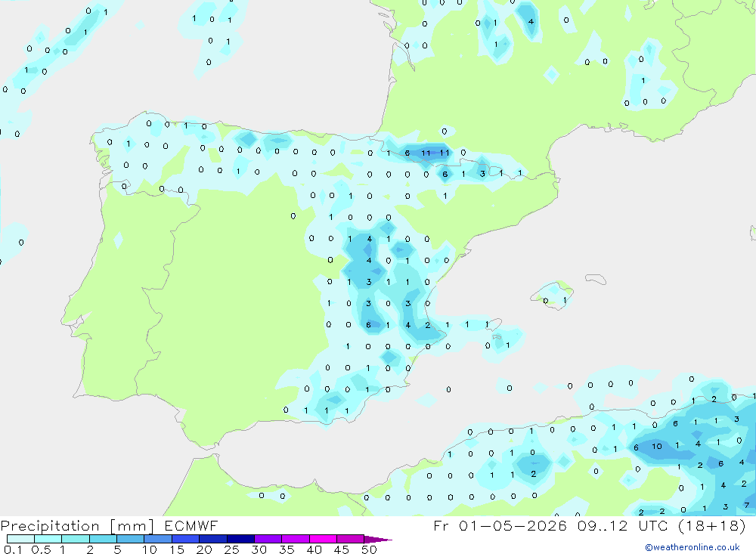Click the 30–35 mm legend color segment
The image size is (756, 554).
tap(268, 539)
